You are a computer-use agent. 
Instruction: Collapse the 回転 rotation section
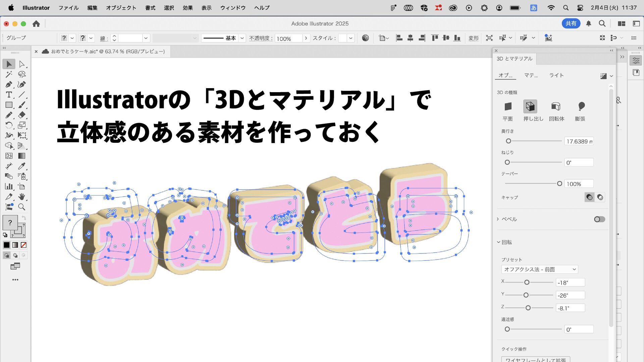click(x=498, y=242)
